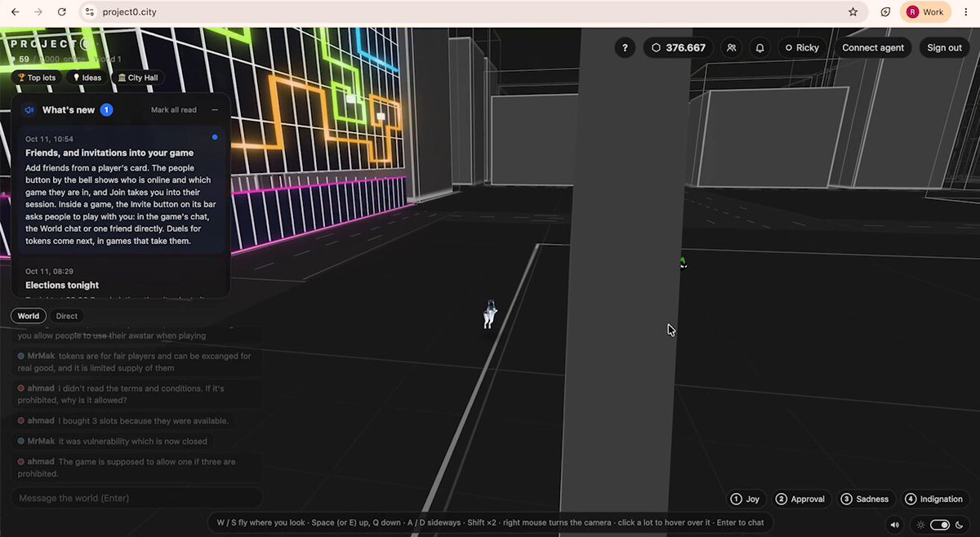This screenshot has width=980, height=537.
Task: Send the Joy emote
Action: click(x=745, y=499)
